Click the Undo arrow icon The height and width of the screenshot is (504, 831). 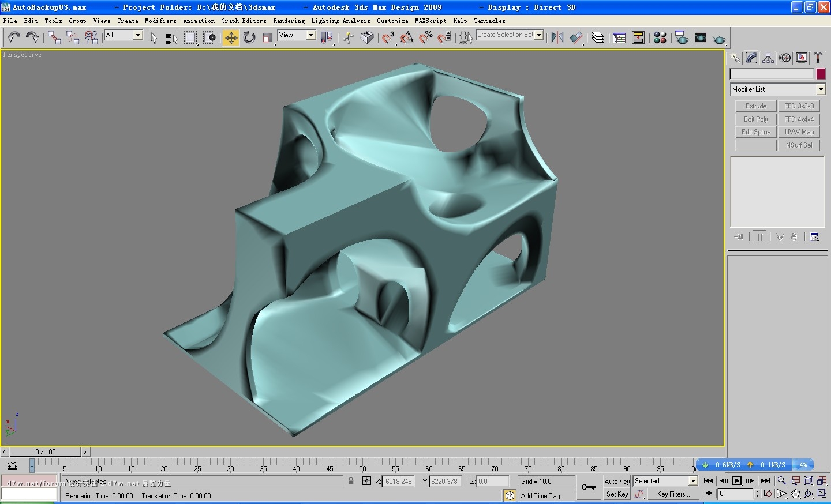(14, 37)
